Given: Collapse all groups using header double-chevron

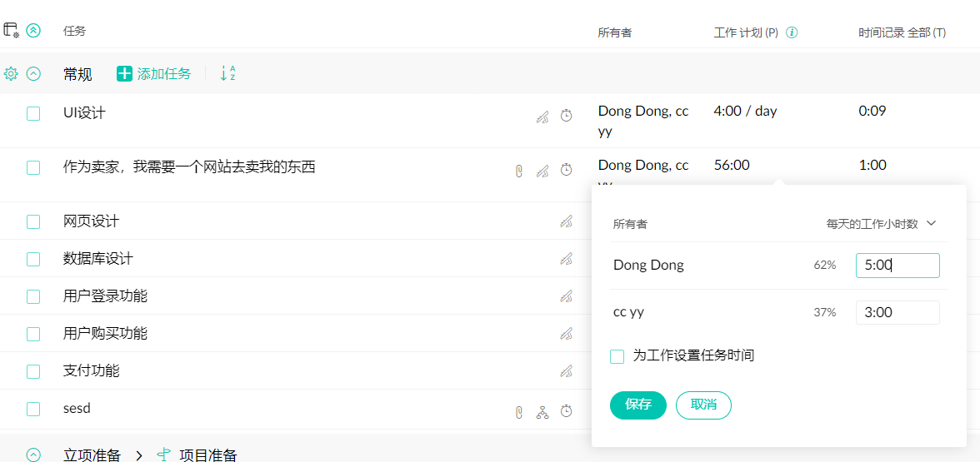Looking at the screenshot, I should tap(33, 30).
